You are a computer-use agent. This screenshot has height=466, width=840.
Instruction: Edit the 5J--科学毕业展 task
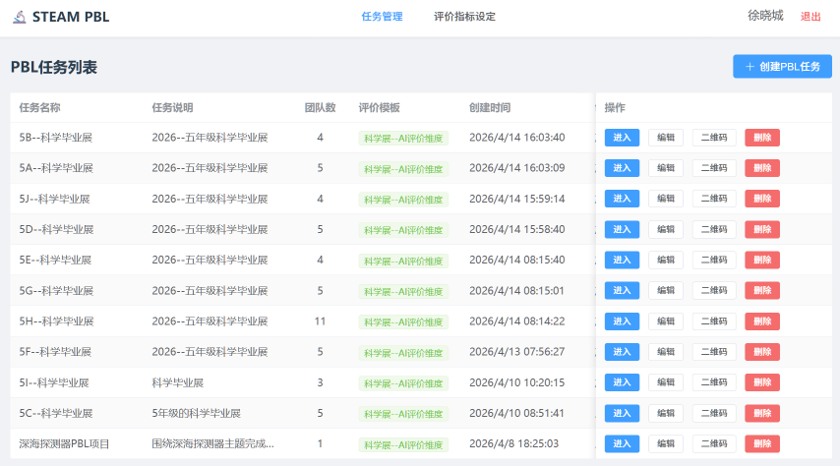665,199
